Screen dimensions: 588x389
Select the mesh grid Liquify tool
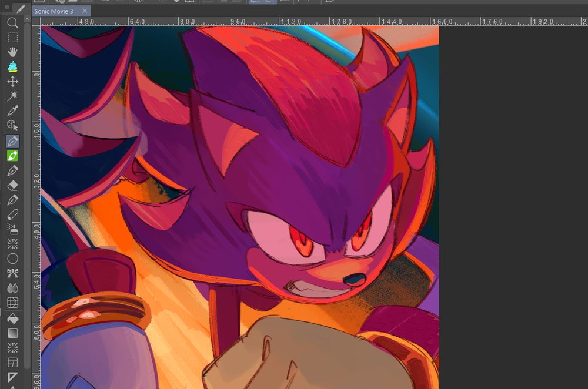tap(12, 303)
